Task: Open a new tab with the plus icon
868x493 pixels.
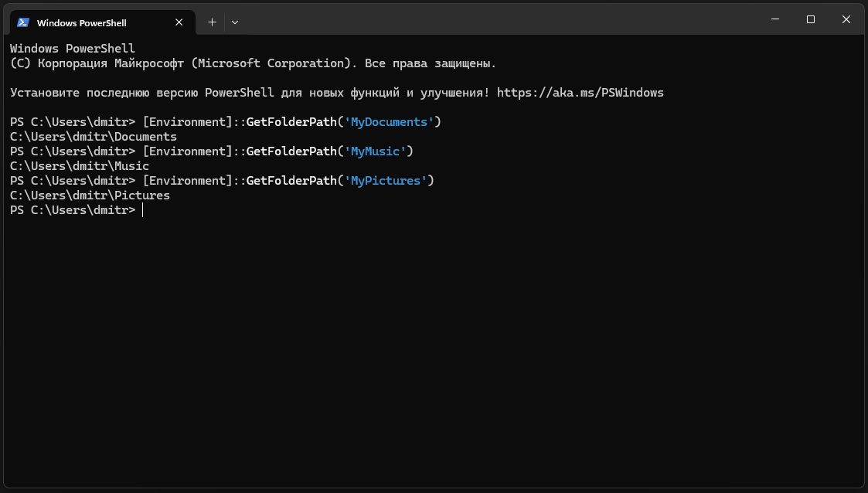Action: click(212, 22)
